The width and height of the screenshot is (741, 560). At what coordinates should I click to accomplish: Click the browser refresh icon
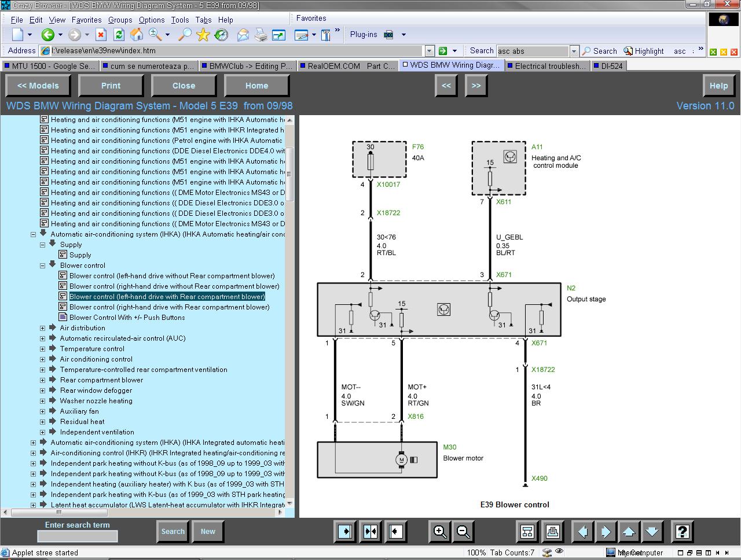pos(119,35)
